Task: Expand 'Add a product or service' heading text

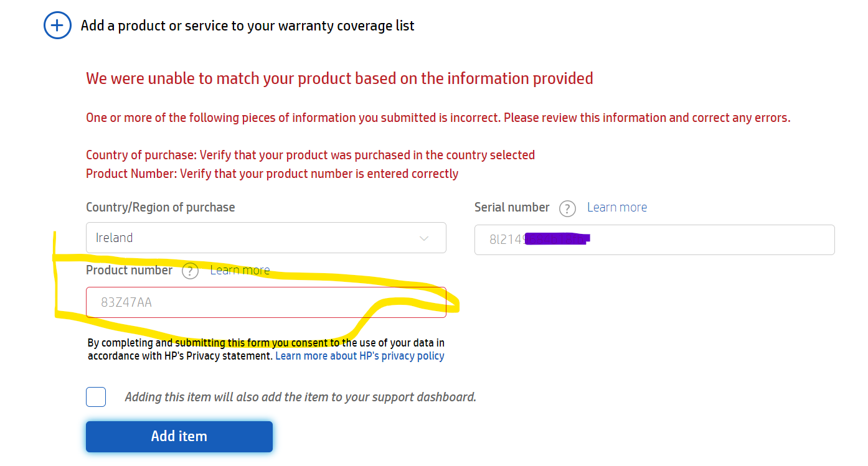Action: click(x=247, y=26)
